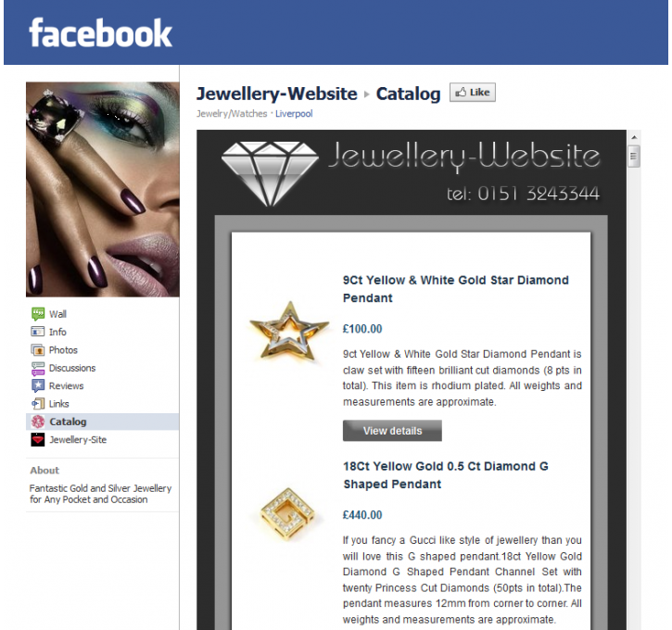Click the facebook logo
The image size is (672, 630).
click(100, 33)
